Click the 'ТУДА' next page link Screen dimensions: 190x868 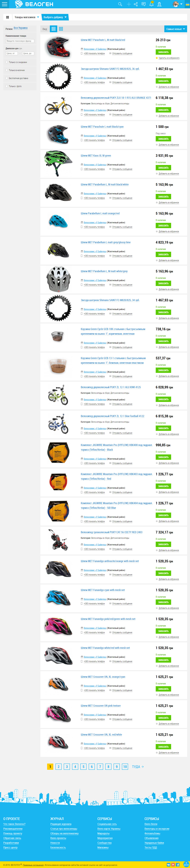point(138,767)
